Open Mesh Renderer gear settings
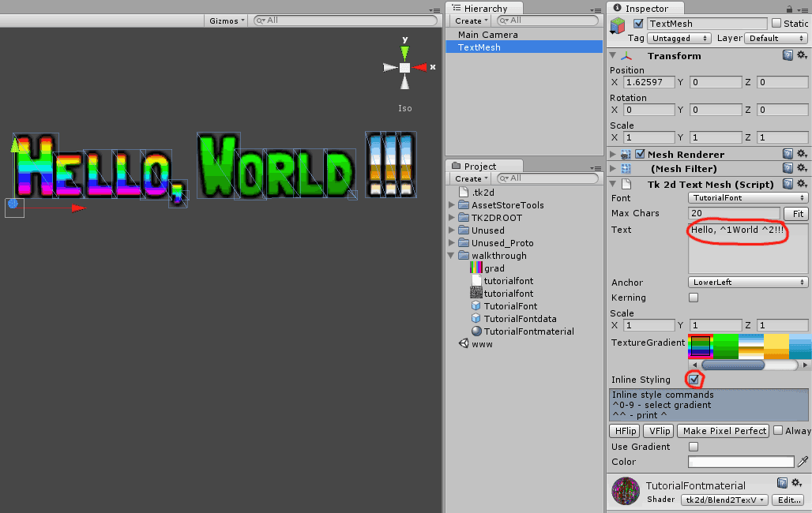The width and height of the screenshot is (812, 513). [x=802, y=154]
